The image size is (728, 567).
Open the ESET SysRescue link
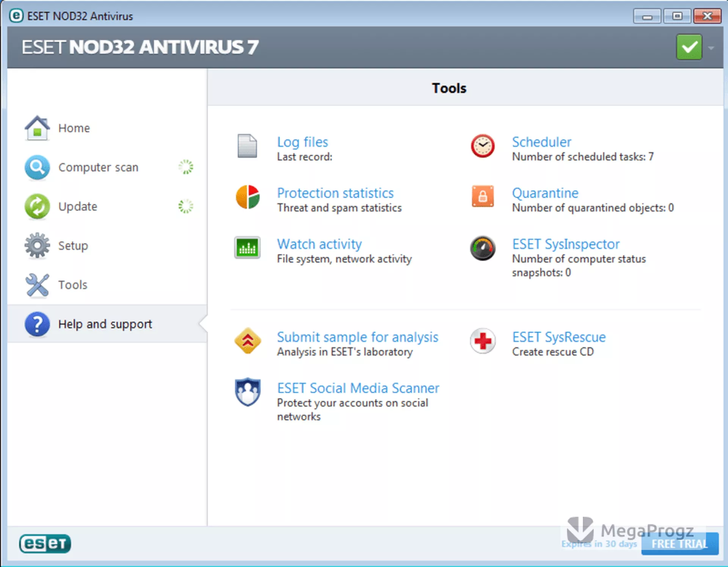(559, 337)
